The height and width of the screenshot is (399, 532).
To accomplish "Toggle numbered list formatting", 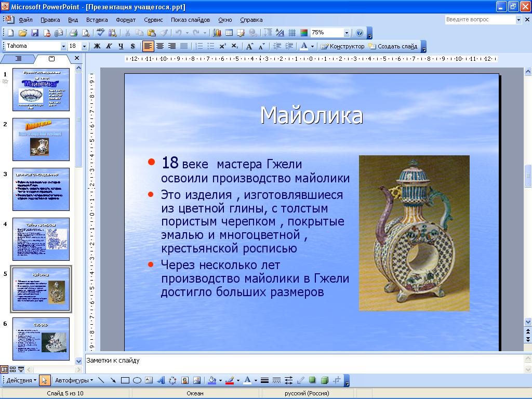I will coord(199,46).
